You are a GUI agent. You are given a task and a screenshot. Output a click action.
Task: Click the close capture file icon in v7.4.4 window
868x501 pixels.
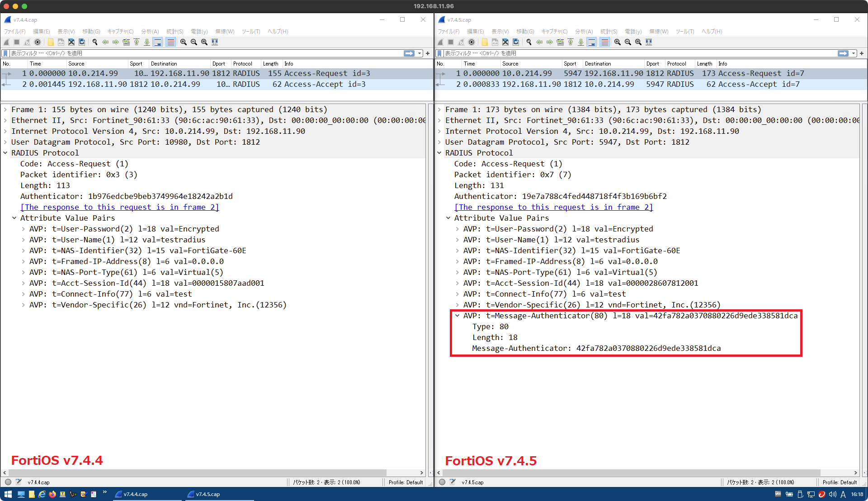71,42
